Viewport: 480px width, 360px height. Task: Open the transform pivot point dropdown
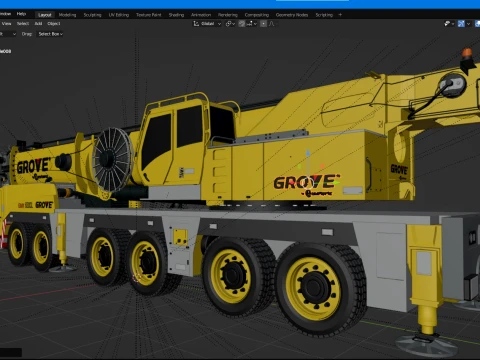pos(230,24)
